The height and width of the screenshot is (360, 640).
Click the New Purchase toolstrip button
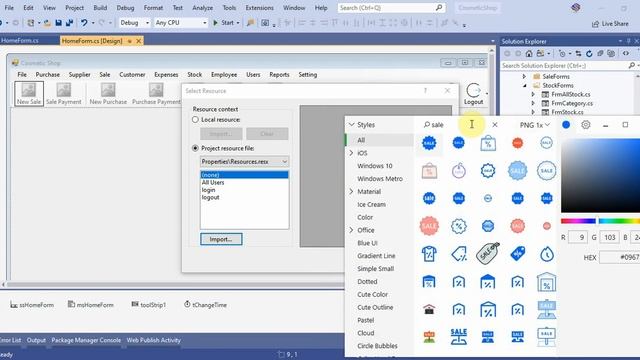click(x=108, y=93)
